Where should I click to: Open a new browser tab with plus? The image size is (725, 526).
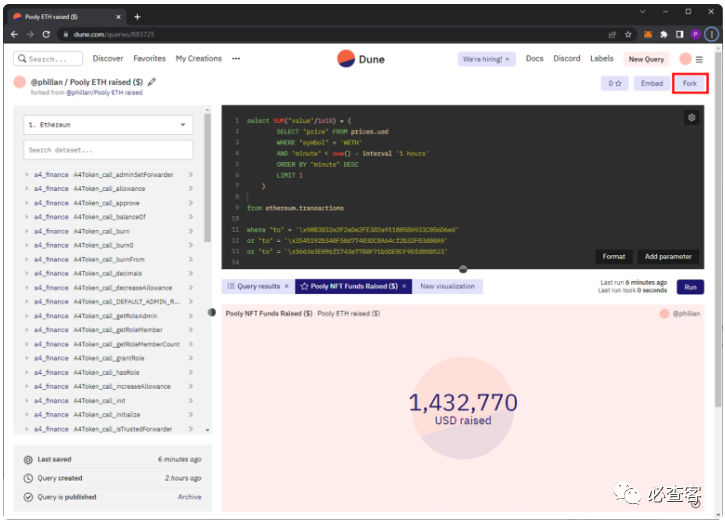[137, 17]
